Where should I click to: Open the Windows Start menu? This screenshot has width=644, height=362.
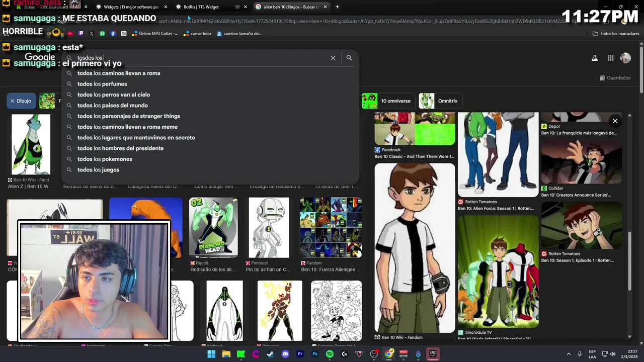click(211, 354)
